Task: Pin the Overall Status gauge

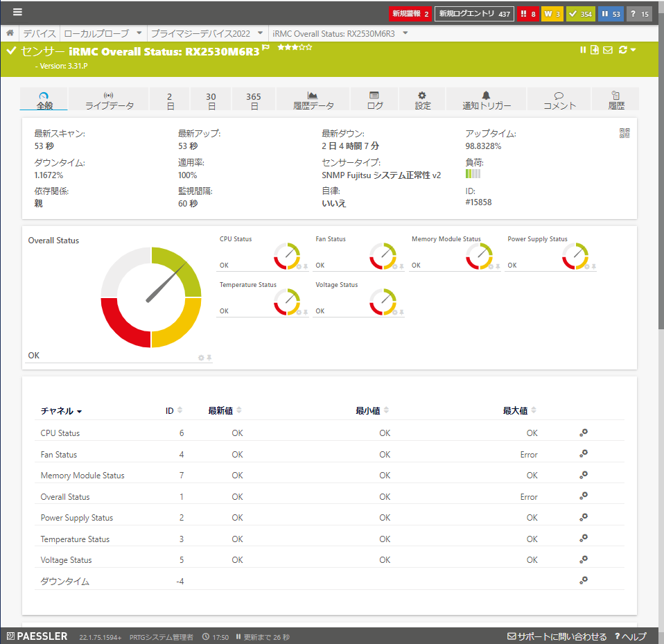Action: pyautogui.click(x=209, y=358)
